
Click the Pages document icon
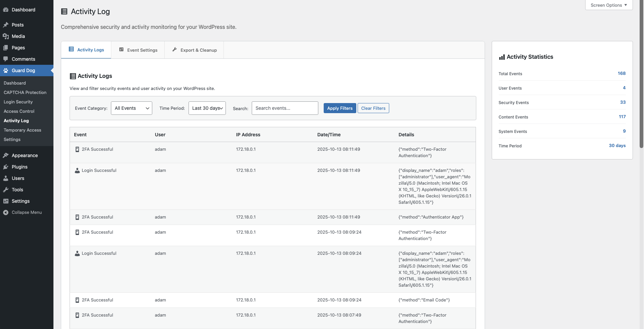(x=5, y=48)
